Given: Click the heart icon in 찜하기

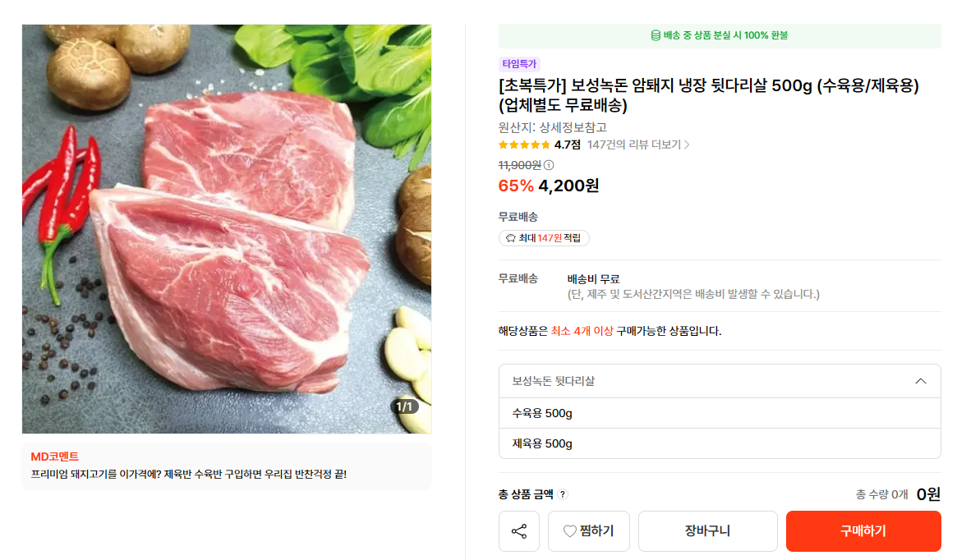Looking at the screenshot, I should pyautogui.click(x=569, y=531).
